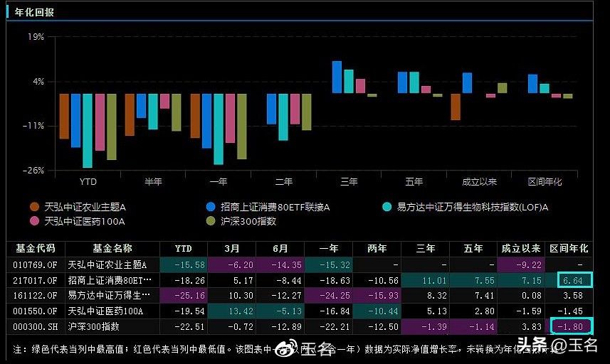Click the 半年 x-axis label

[153, 182]
